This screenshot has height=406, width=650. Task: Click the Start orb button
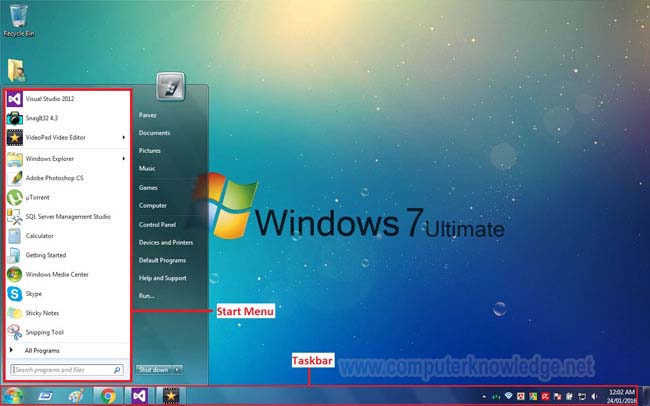[13, 396]
